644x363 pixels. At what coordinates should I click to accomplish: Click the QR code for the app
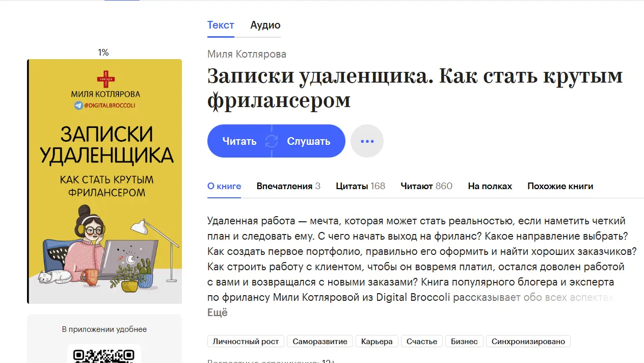point(104,355)
